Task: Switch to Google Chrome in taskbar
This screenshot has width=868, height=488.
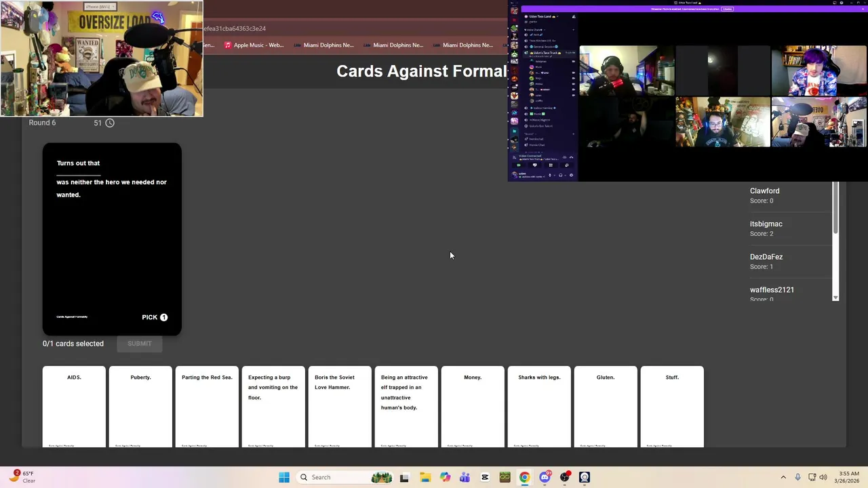Action: pyautogui.click(x=524, y=477)
